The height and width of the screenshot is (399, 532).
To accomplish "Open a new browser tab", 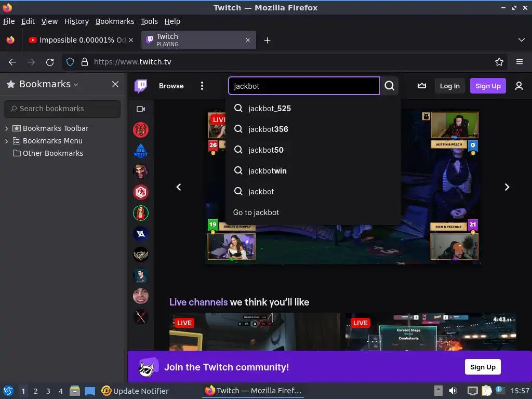I will (267, 41).
